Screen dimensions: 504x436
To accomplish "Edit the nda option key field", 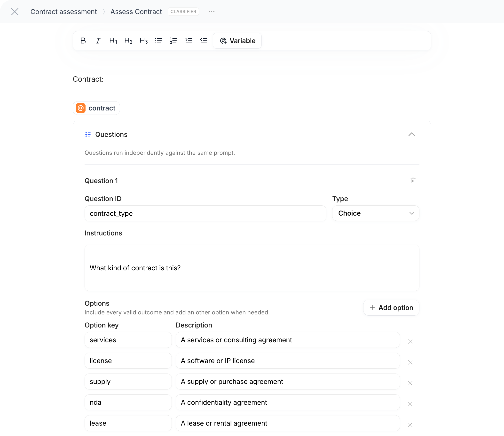I will 128,402.
